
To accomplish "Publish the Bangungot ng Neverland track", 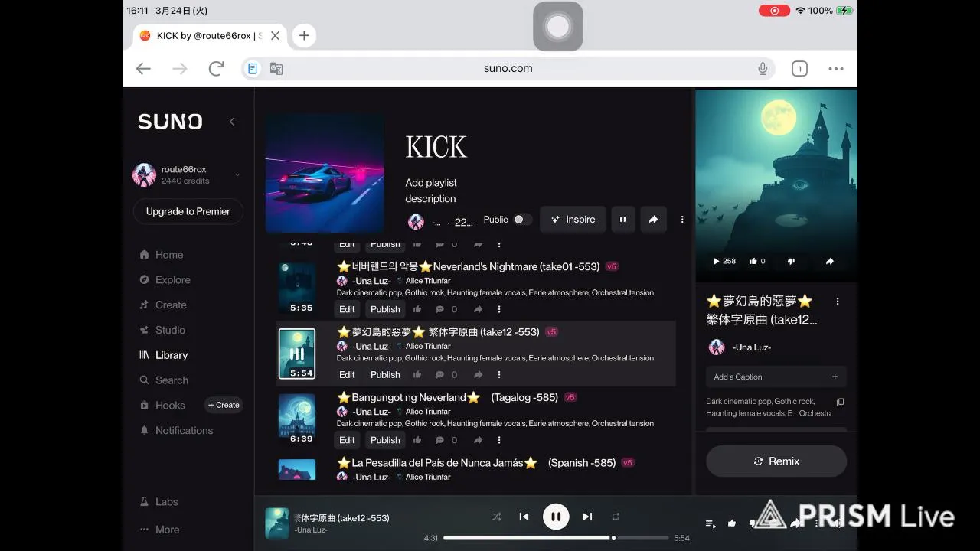I will [x=385, y=440].
